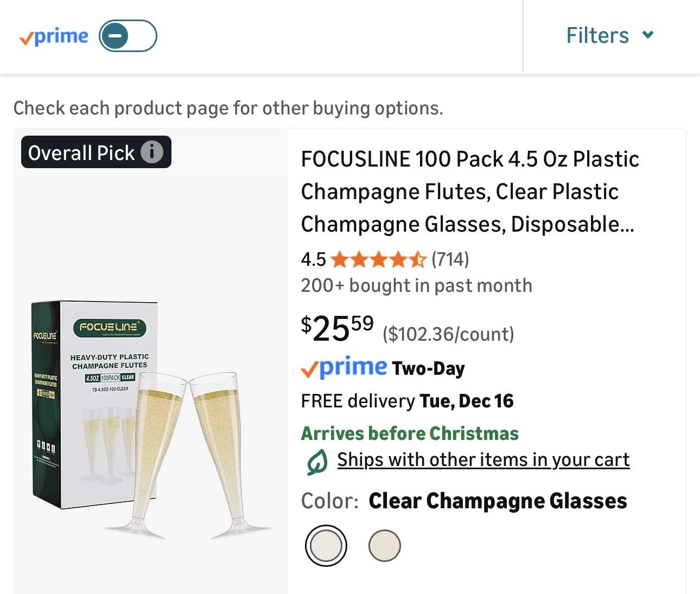Click the (714) reviews link
The width and height of the screenshot is (700, 594).
(450, 260)
